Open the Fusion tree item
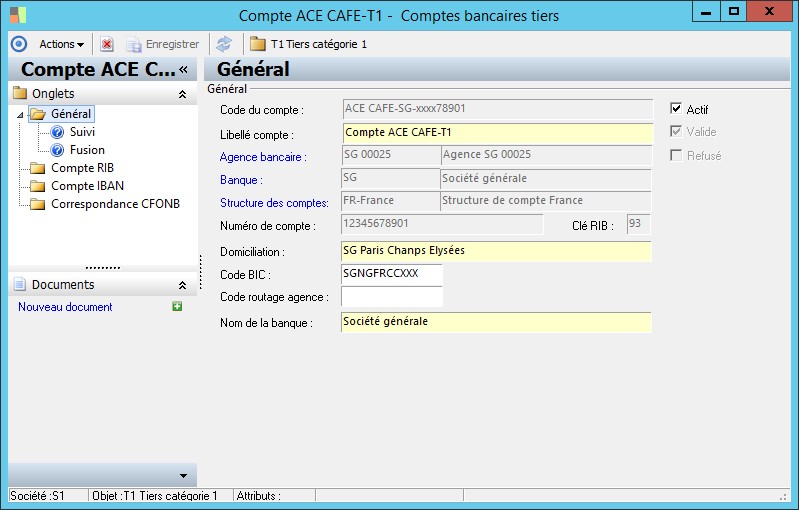The height and width of the screenshot is (510, 799). click(x=87, y=150)
